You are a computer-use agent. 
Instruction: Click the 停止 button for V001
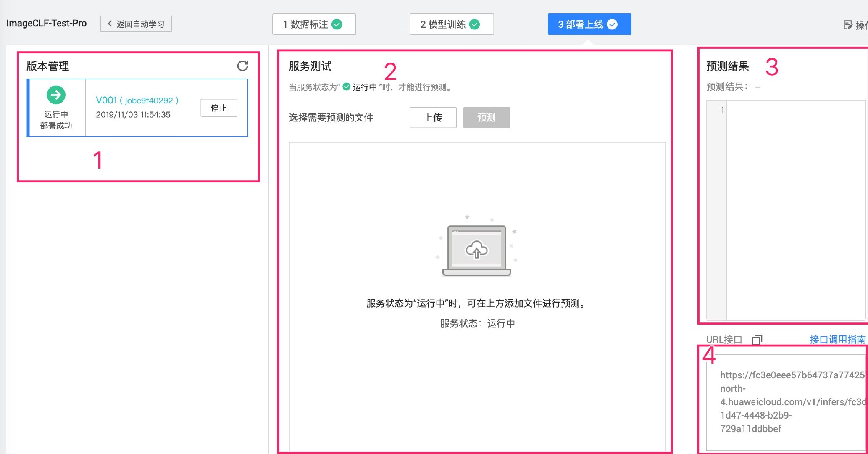tap(219, 108)
